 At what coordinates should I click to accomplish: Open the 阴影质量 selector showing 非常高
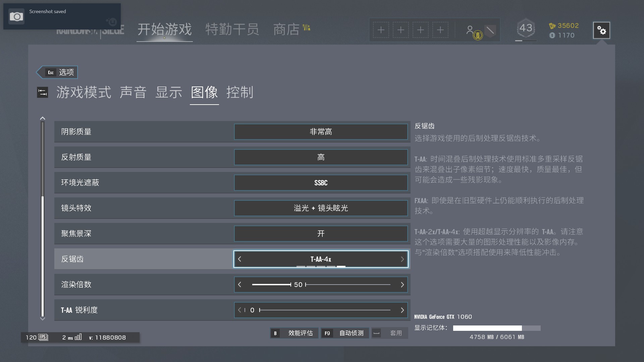pos(321,132)
